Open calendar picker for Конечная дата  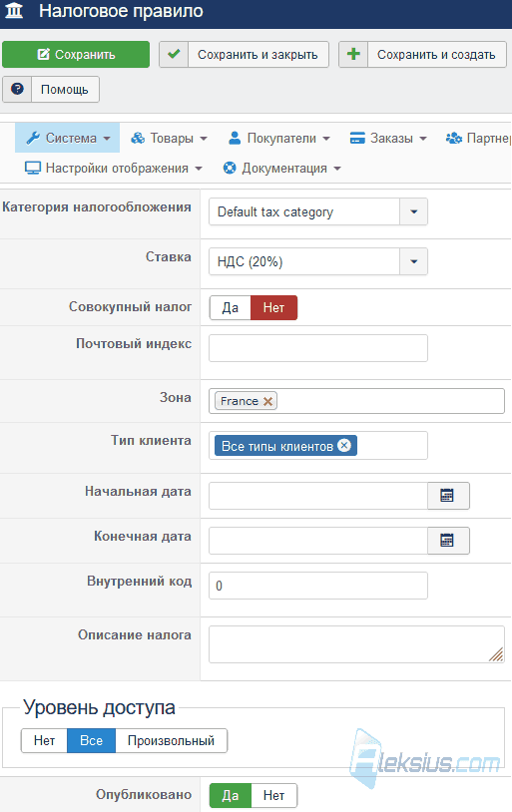448,541
